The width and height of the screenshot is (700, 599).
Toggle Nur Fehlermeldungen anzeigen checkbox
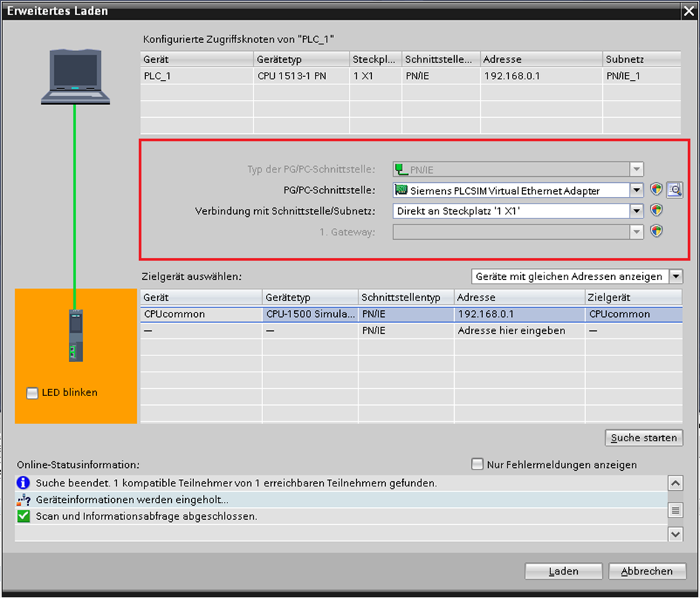tap(478, 464)
